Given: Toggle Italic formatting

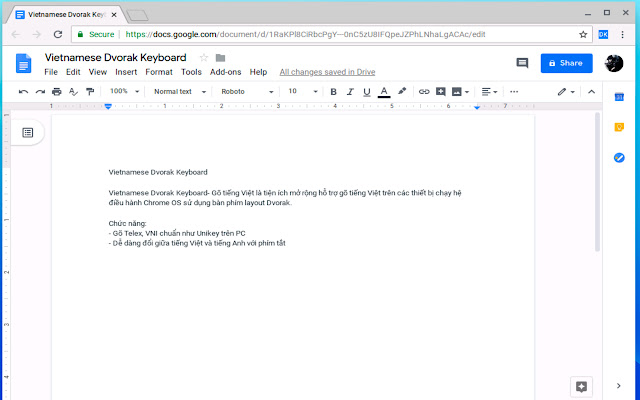Looking at the screenshot, I should pyautogui.click(x=350, y=92).
